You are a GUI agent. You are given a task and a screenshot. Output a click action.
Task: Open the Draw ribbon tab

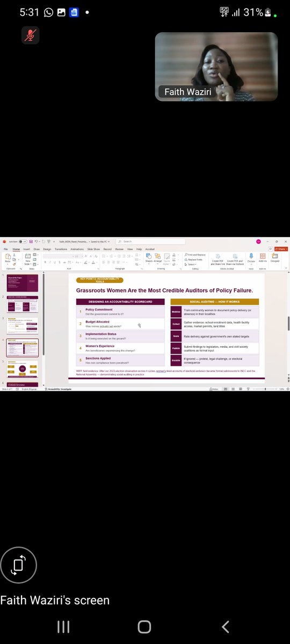point(37,249)
